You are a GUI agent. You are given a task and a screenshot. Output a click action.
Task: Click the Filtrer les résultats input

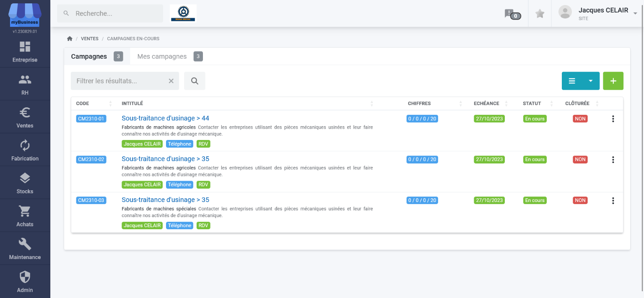[125, 81]
